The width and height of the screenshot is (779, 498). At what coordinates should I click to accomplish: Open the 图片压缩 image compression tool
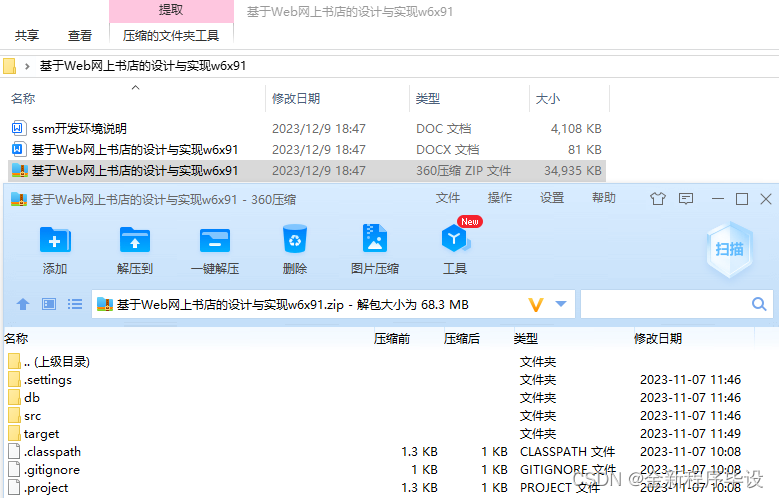[x=375, y=239]
